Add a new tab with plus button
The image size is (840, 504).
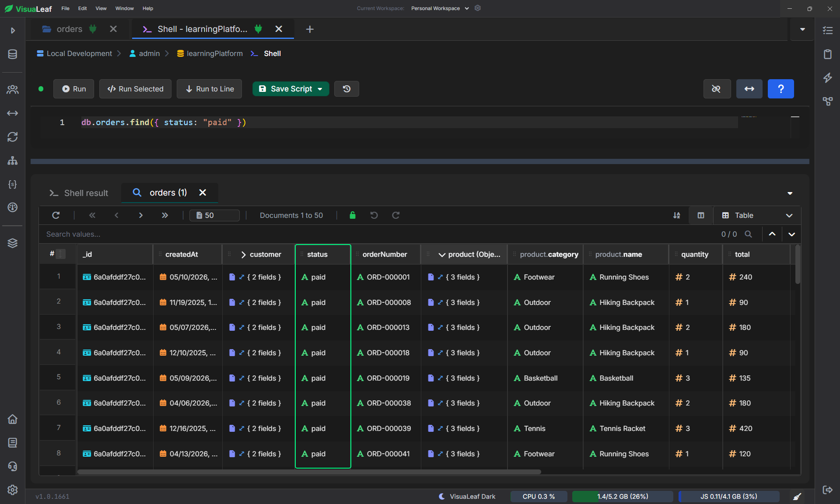pyautogui.click(x=310, y=29)
